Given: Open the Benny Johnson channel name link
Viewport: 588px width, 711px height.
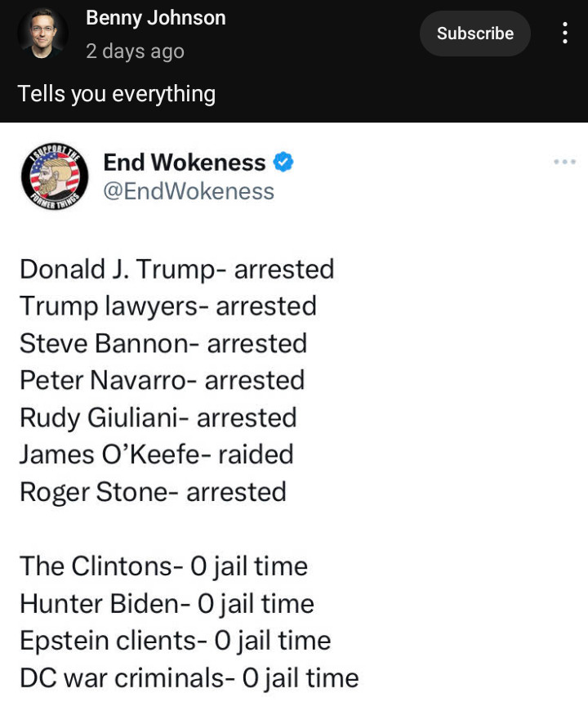Looking at the screenshot, I should 155,18.
